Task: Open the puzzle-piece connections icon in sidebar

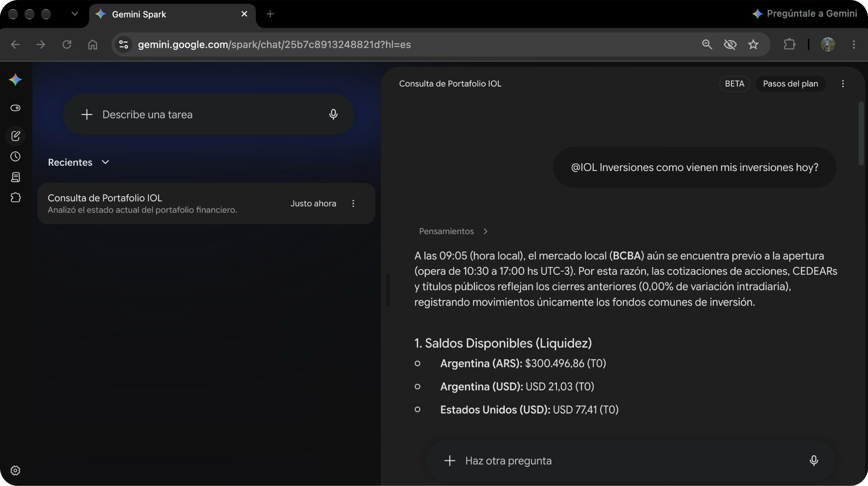Action: click(x=16, y=197)
